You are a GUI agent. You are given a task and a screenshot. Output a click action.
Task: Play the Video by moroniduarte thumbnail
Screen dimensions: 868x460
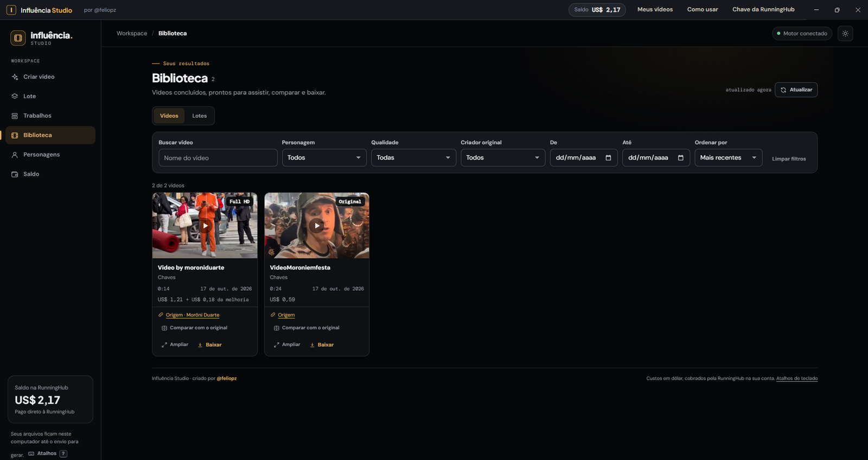(x=205, y=226)
